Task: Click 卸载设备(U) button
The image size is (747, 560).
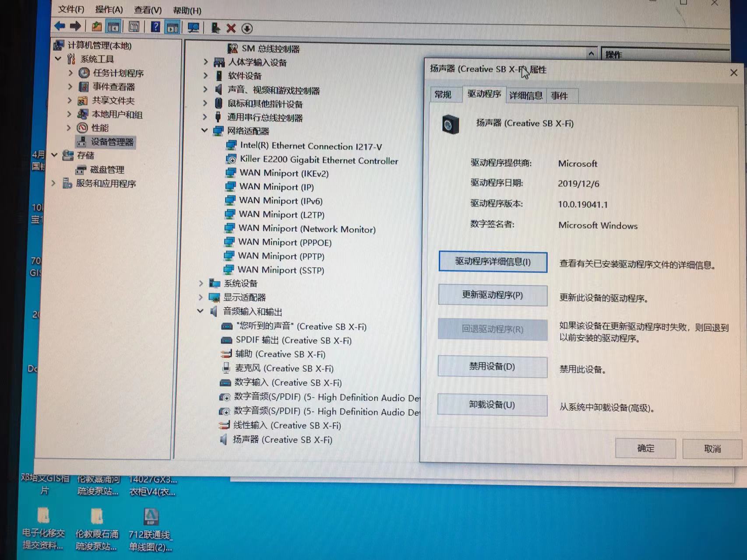Action: 492,405
